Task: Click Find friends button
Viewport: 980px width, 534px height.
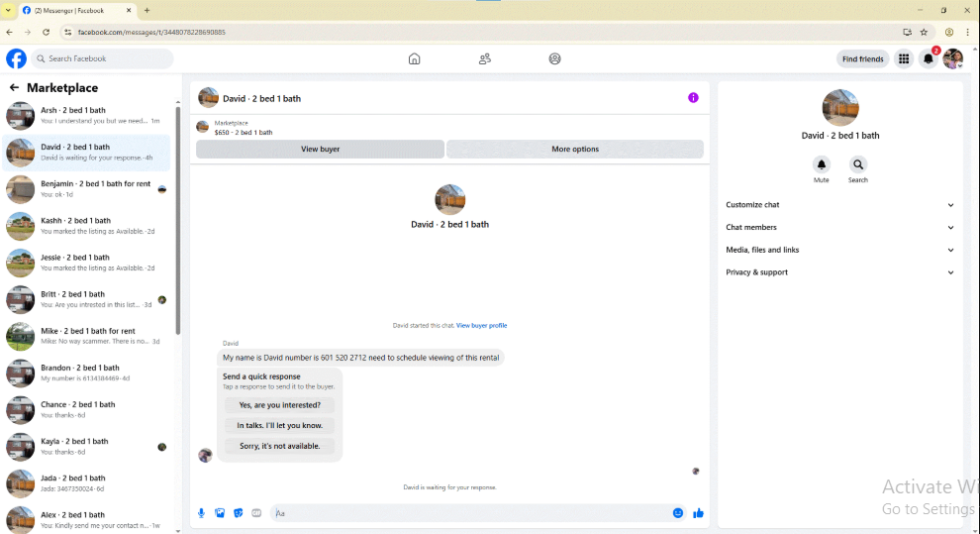Action: coord(862,58)
